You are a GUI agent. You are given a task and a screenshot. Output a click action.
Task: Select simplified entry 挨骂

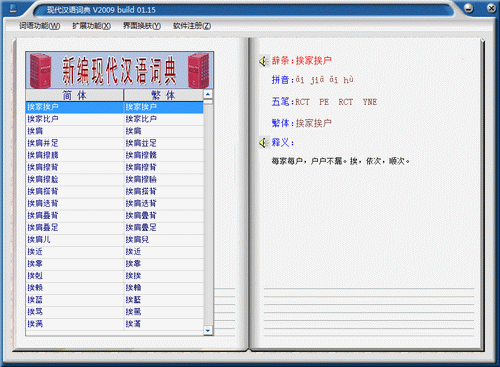(x=75, y=312)
